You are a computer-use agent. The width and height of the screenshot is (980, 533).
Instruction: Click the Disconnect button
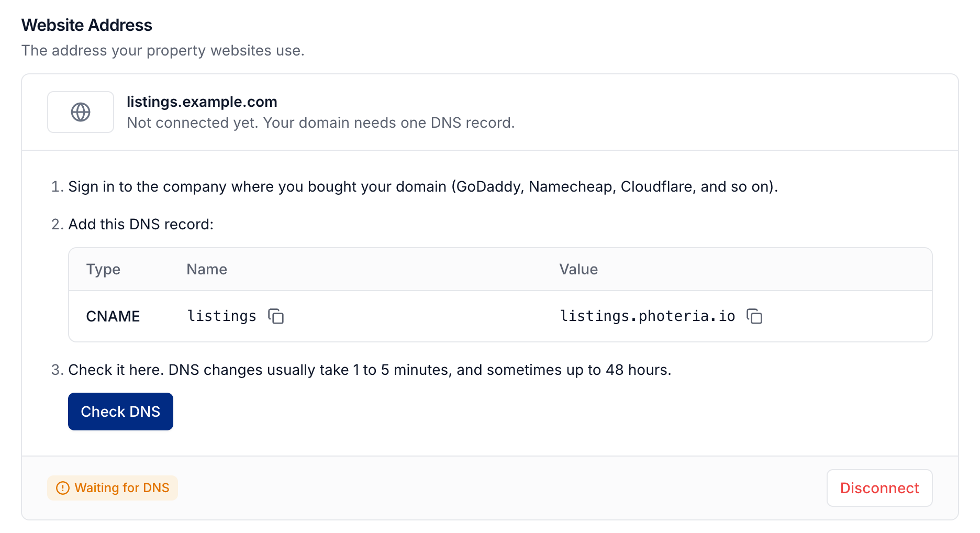pos(879,488)
